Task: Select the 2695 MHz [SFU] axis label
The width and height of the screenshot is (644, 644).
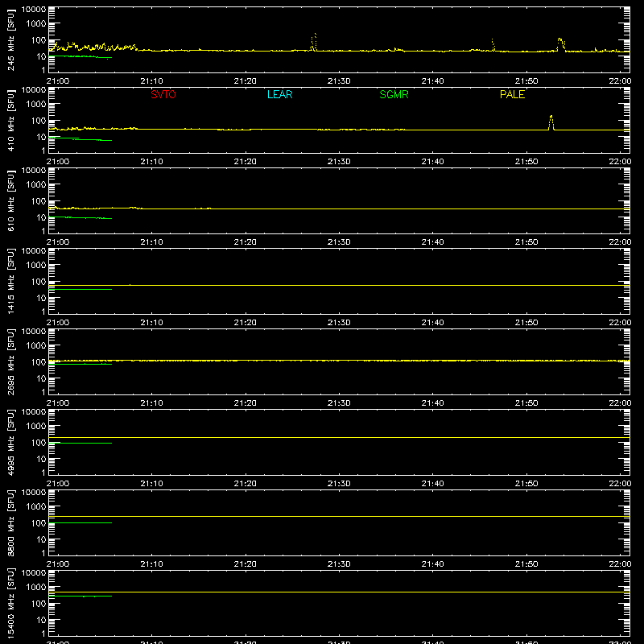Action: pyautogui.click(x=10, y=361)
